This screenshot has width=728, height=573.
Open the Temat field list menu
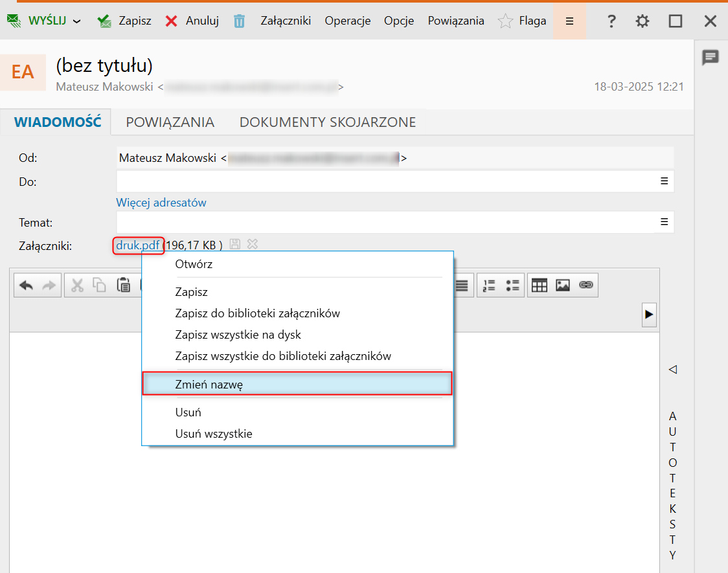tap(665, 222)
